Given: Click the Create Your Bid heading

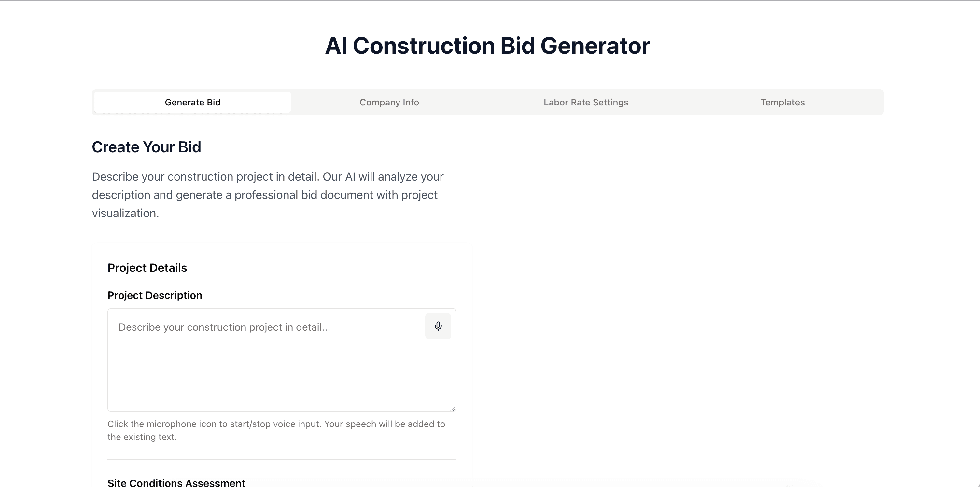Looking at the screenshot, I should pyautogui.click(x=146, y=147).
